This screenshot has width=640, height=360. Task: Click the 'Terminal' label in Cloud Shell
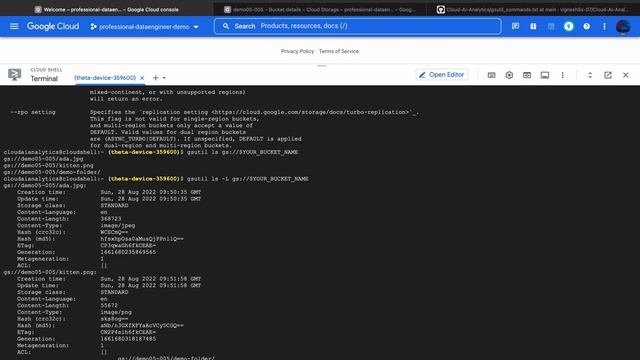coord(44,79)
